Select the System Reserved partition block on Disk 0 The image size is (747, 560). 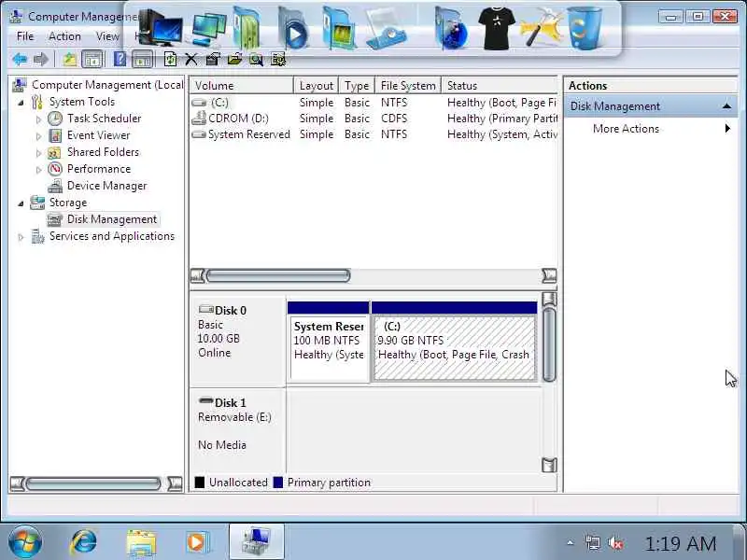click(x=329, y=342)
